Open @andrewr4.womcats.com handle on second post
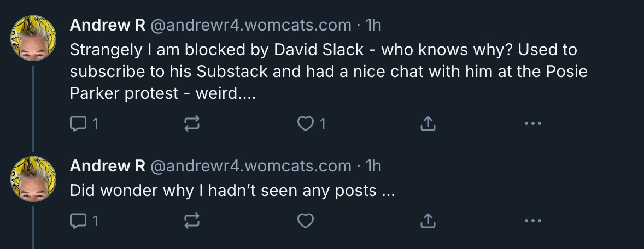The image size is (644, 249). click(250, 165)
